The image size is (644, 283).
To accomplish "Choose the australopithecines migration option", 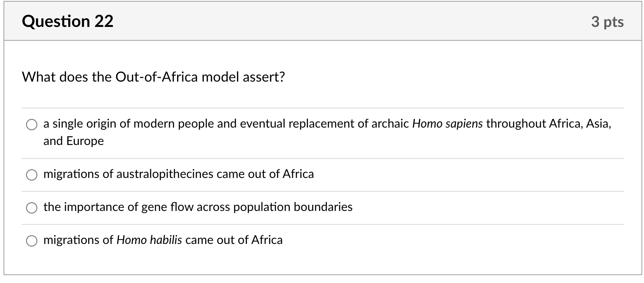I will coord(32,175).
